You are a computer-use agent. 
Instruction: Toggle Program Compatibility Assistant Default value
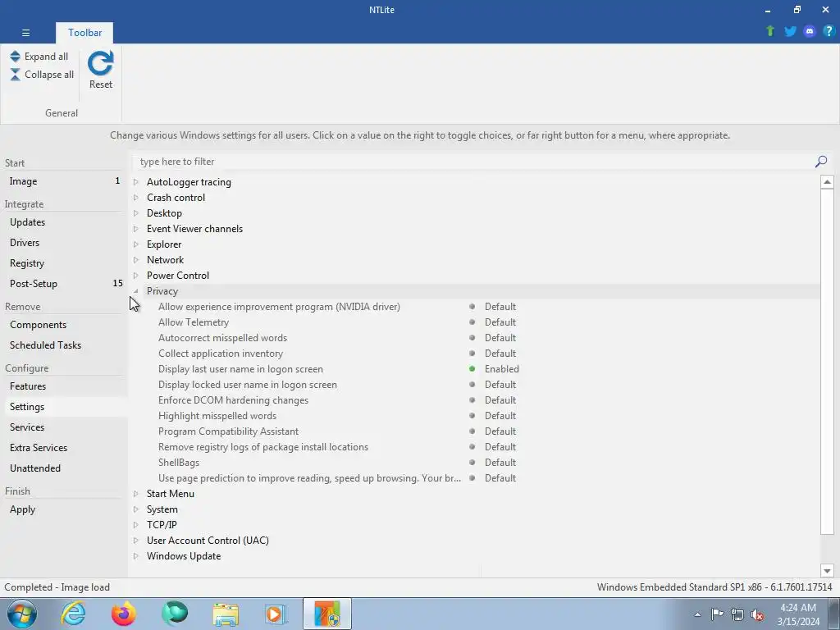pyautogui.click(x=500, y=431)
